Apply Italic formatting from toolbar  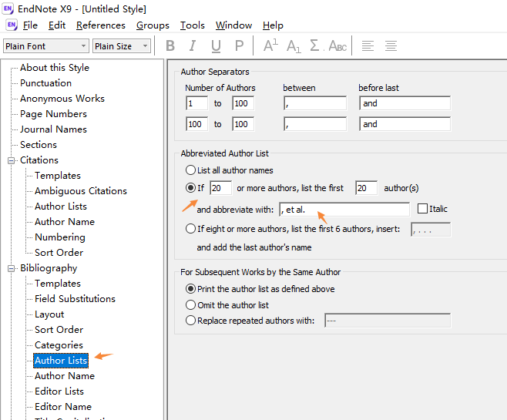193,46
